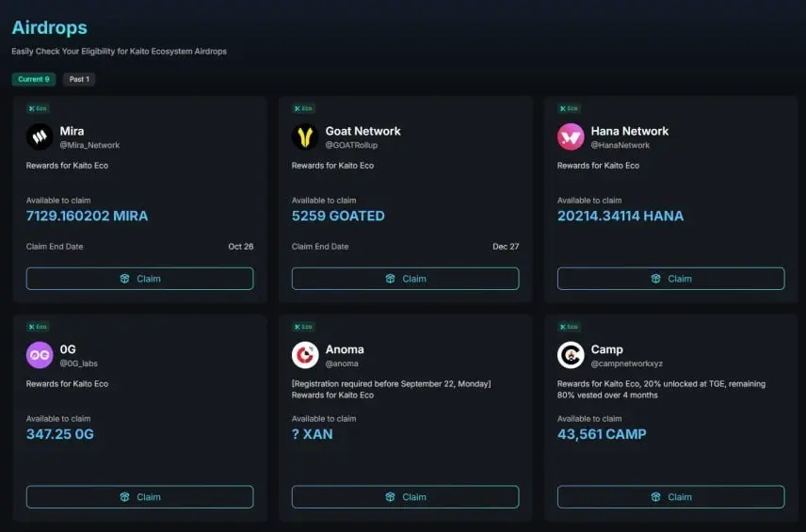Viewport: 806px width, 532px height.
Task: Click the Oct 26 claim end date
Action: 240,247
